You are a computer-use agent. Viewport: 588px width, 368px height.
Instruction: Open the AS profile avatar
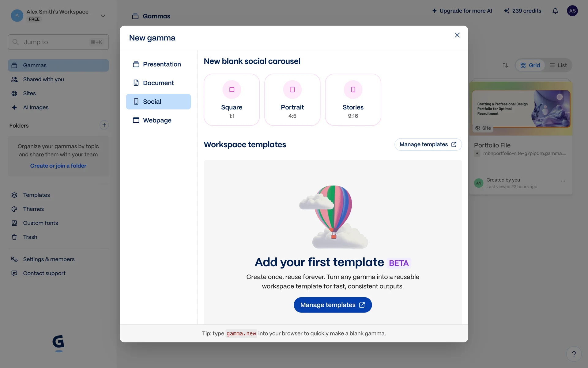(572, 11)
